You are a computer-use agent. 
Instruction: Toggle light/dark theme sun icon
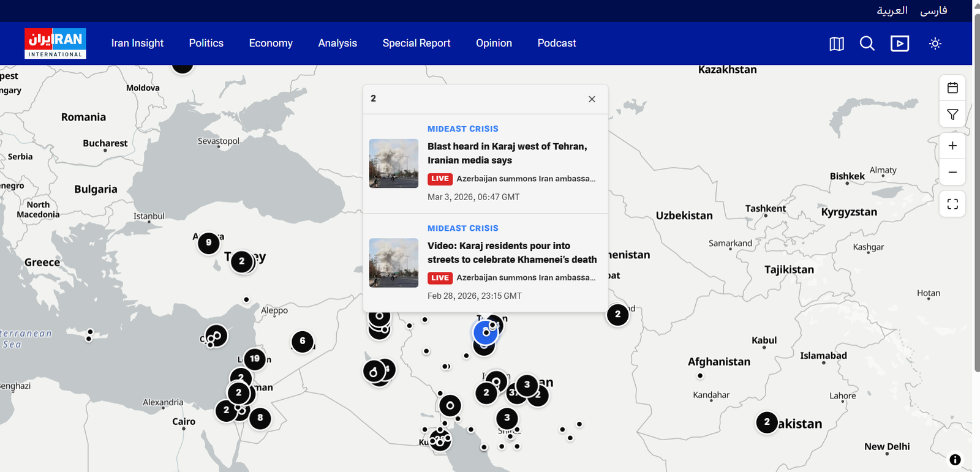[935, 43]
